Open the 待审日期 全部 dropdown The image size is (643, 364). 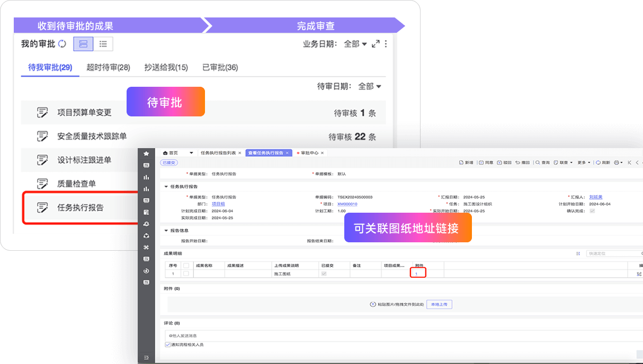click(370, 86)
